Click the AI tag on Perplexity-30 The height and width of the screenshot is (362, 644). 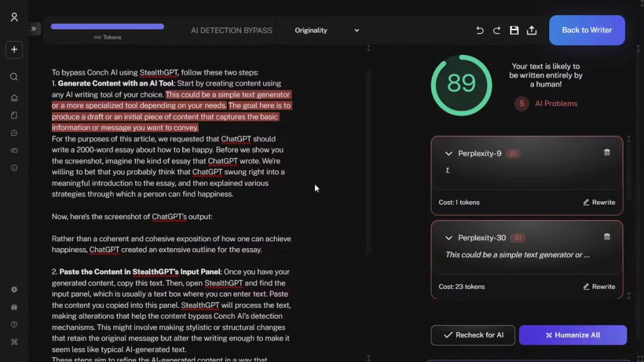point(518,238)
